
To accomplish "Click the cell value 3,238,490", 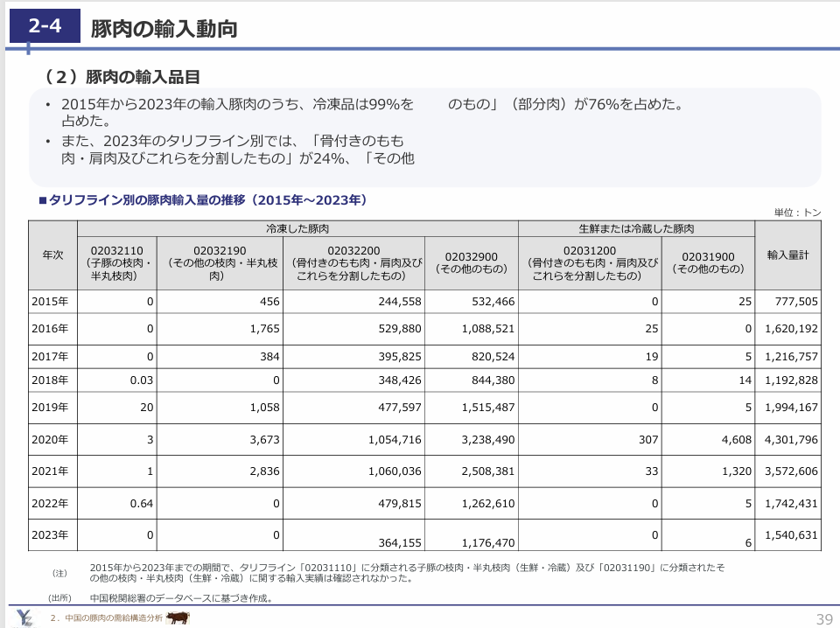I will coord(488,440).
